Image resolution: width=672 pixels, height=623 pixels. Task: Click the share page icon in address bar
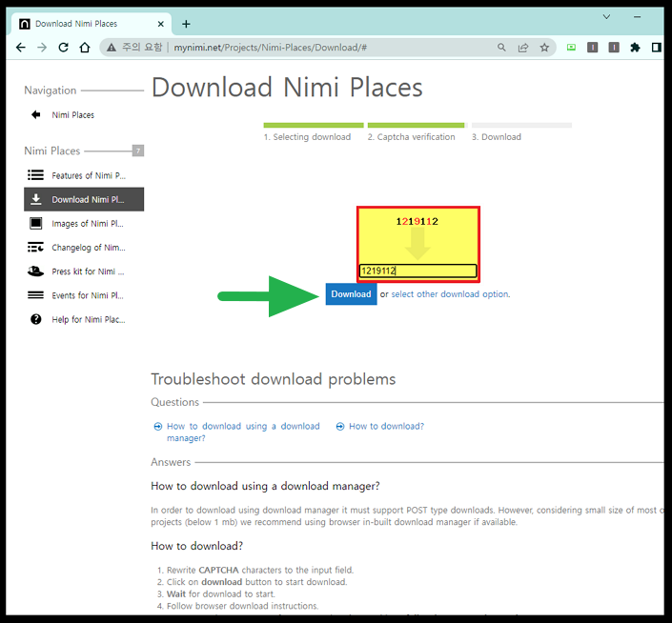523,48
